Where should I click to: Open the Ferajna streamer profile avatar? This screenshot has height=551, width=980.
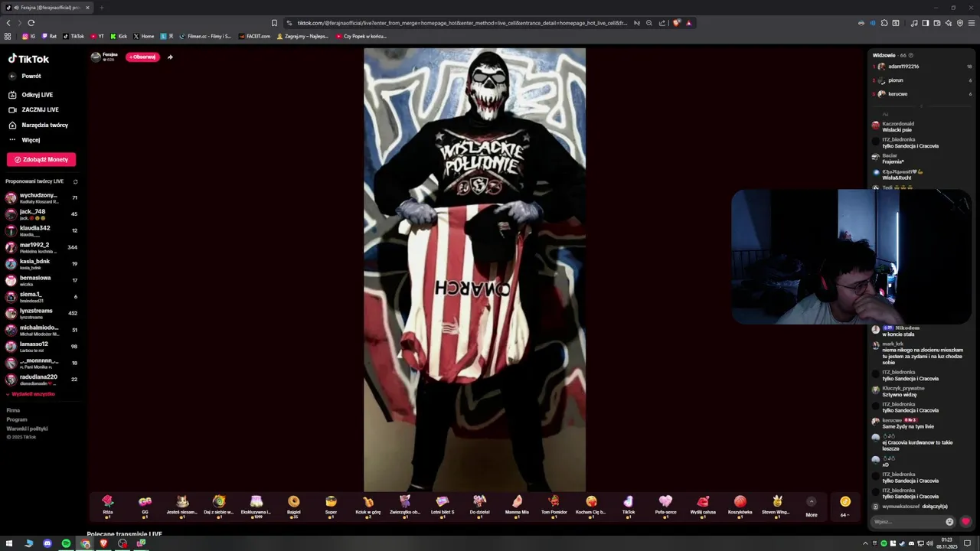(x=96, y=57)
